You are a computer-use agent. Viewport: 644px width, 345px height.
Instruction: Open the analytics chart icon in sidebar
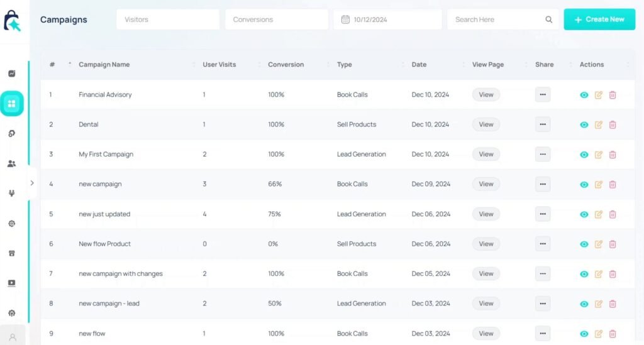(x=11, y=74)
